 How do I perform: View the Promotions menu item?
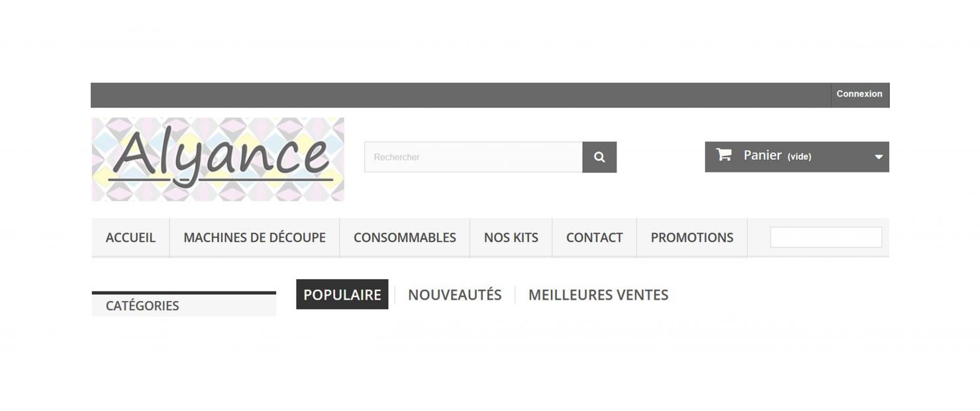click(692, 237)
